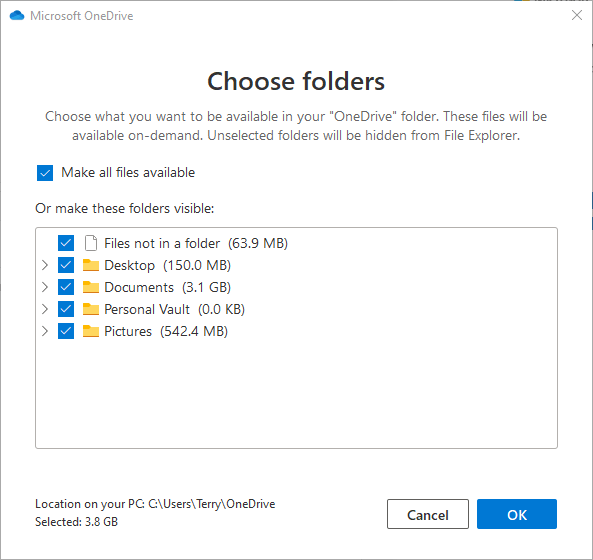The width and height of the screenshot is (593, 560).
Task: Toggle the Personal Vault checkbox
Action: click(x=66, y=309)
